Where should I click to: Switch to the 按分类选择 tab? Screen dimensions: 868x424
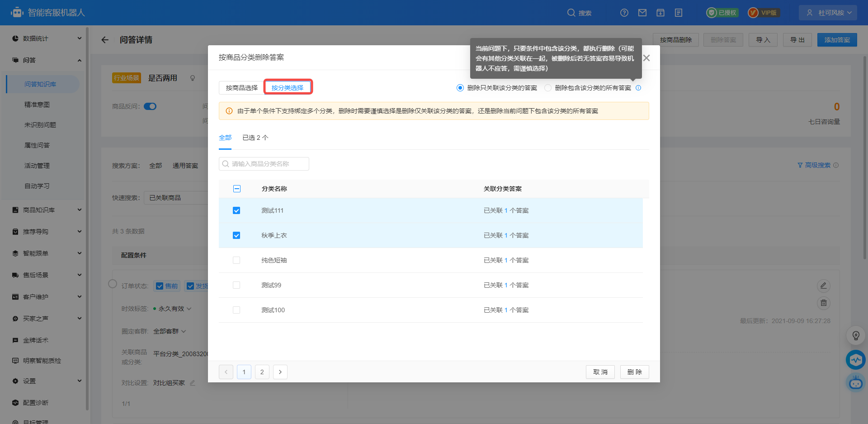tap(288, 88)
